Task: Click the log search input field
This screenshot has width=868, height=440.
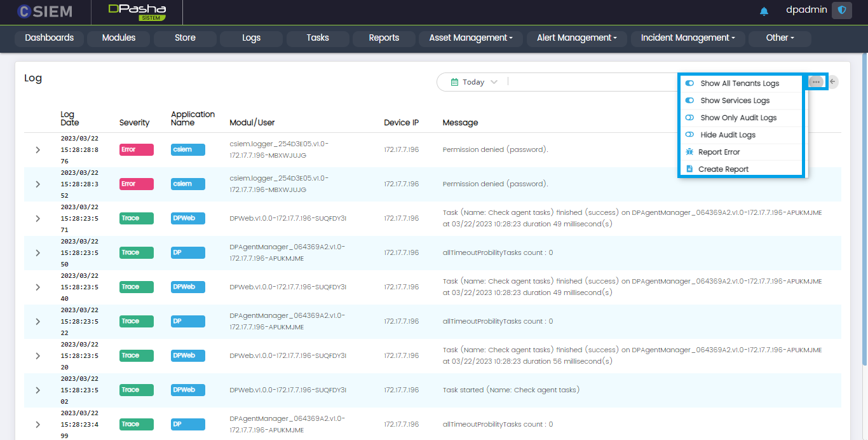Action: (x=591, y=82)
